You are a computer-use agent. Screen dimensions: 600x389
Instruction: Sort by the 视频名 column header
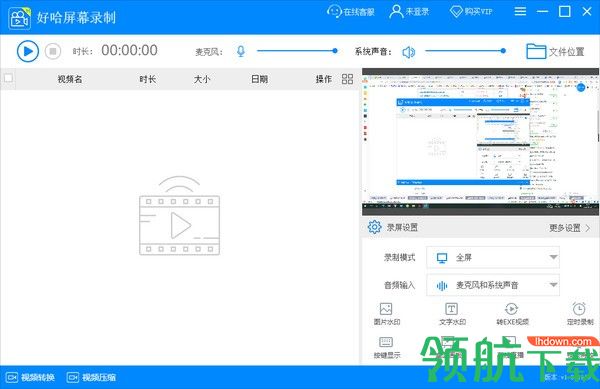[70, 79]
